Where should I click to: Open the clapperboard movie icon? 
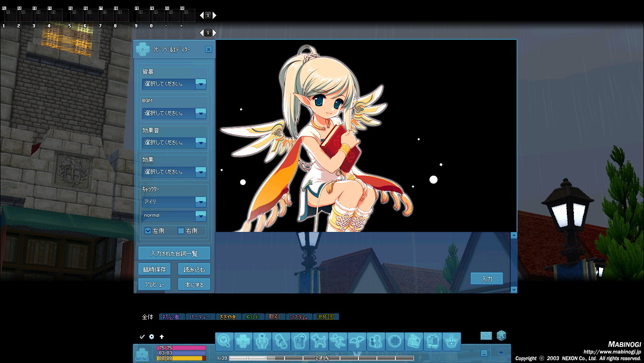414,341
